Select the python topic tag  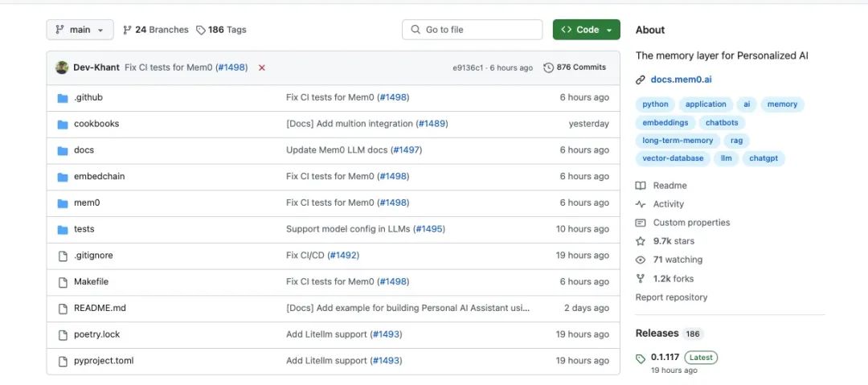(x=656, y=104)
